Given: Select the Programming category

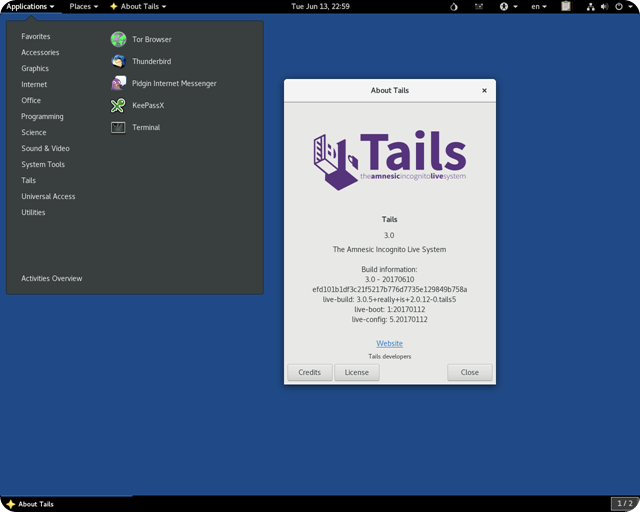Looking at the screenshot, I should pos(42,116).
